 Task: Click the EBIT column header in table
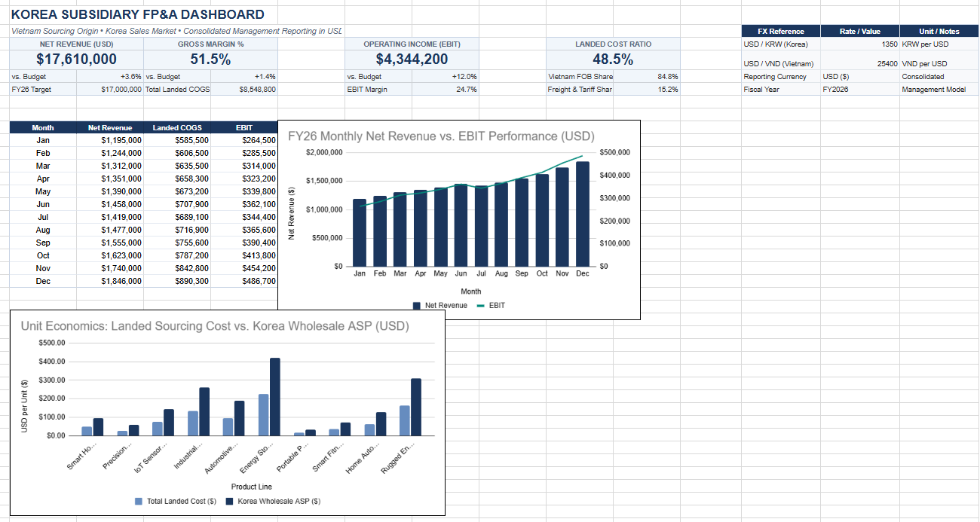pos(243,127)
